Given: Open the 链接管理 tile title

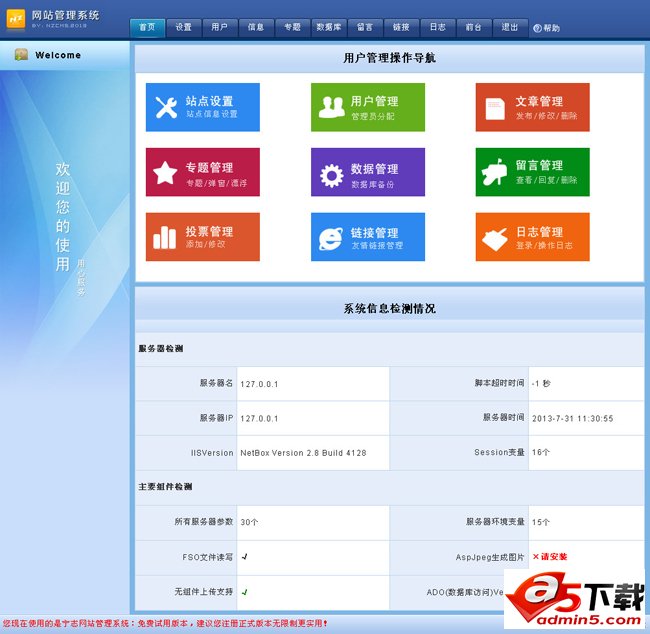Looking at the screenshot, I should (x=374, y=233).
